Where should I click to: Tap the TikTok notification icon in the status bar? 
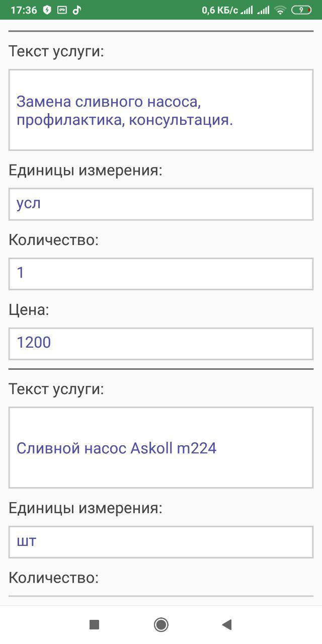click(76, 10)
